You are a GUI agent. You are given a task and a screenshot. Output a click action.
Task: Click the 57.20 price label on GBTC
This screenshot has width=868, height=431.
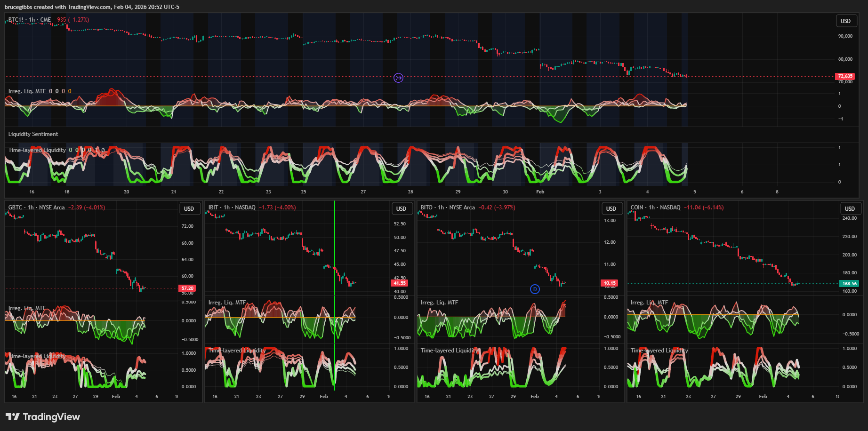187,288
